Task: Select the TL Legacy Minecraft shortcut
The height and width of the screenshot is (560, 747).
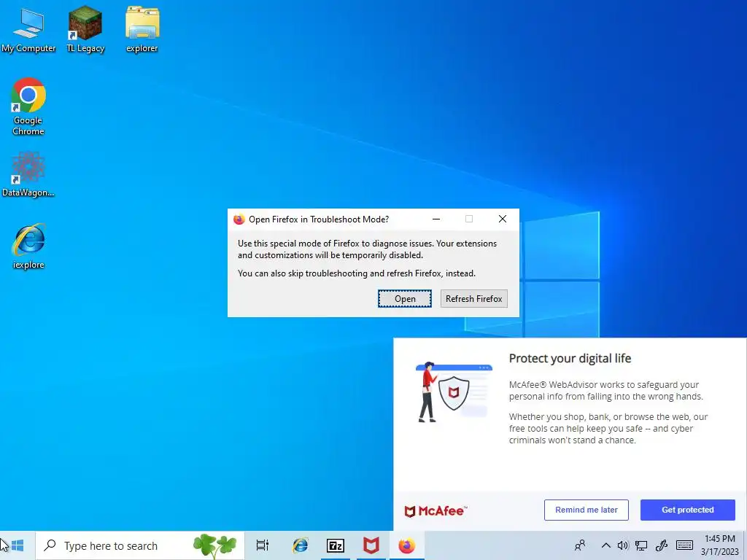Action: coord(85,29)
